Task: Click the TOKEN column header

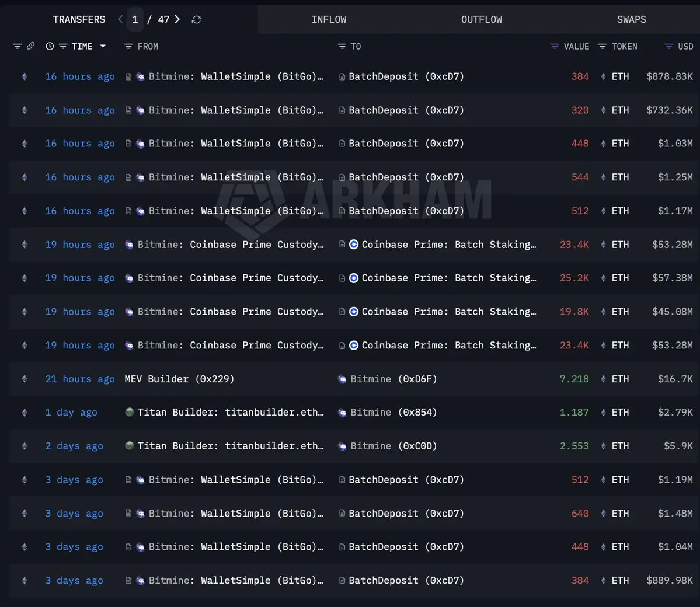Action: pos(624,47)
